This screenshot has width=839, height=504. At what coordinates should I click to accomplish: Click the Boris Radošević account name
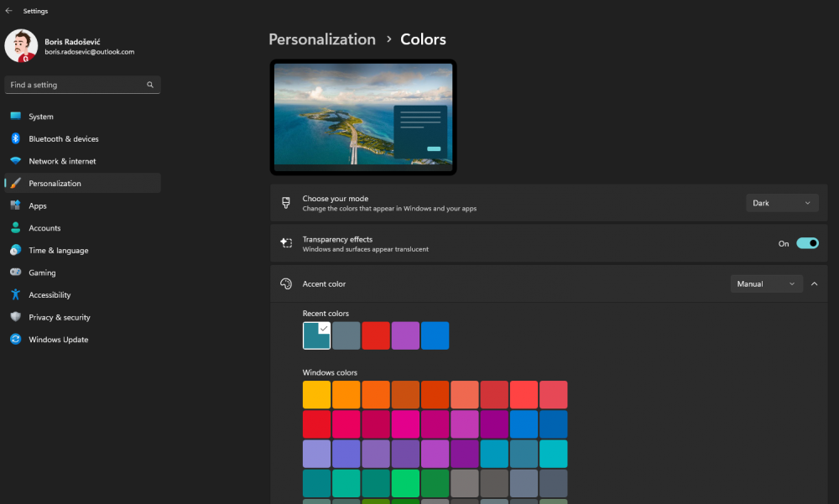(x=72, y=42)
